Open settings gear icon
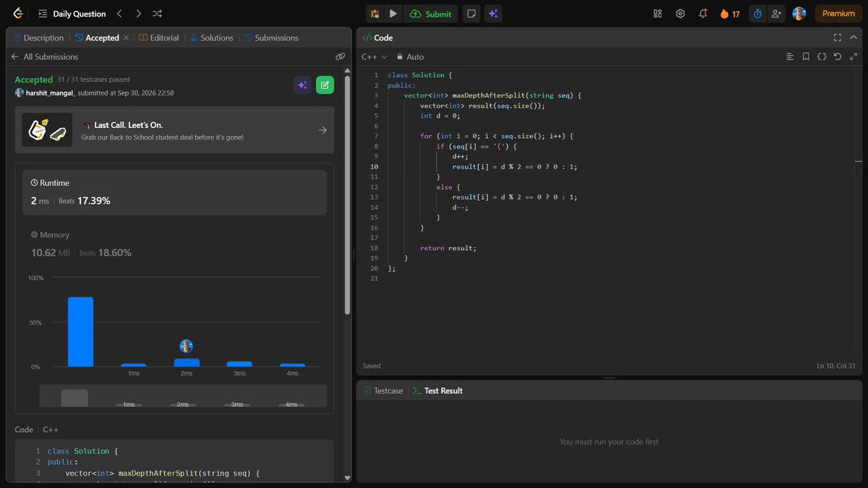Viewport: 868px width, 488px height. (x=680, y=14)
